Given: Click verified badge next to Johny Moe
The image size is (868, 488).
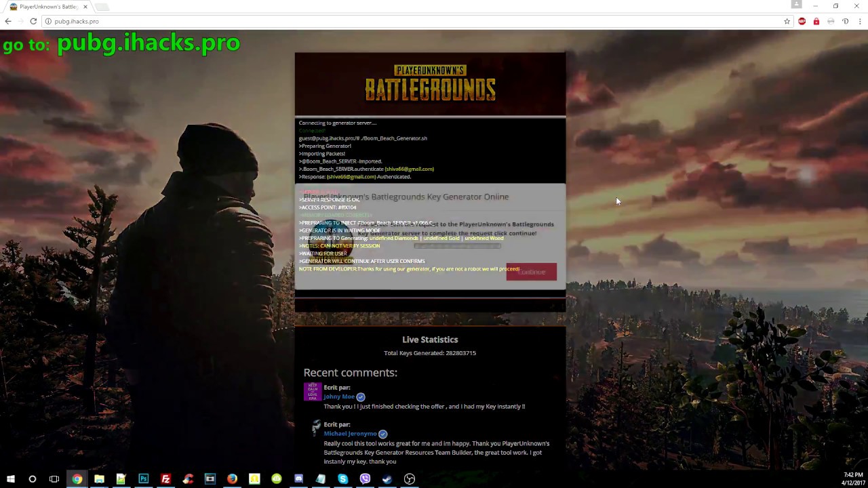Looking at the screenshot, I should (361, 397).
